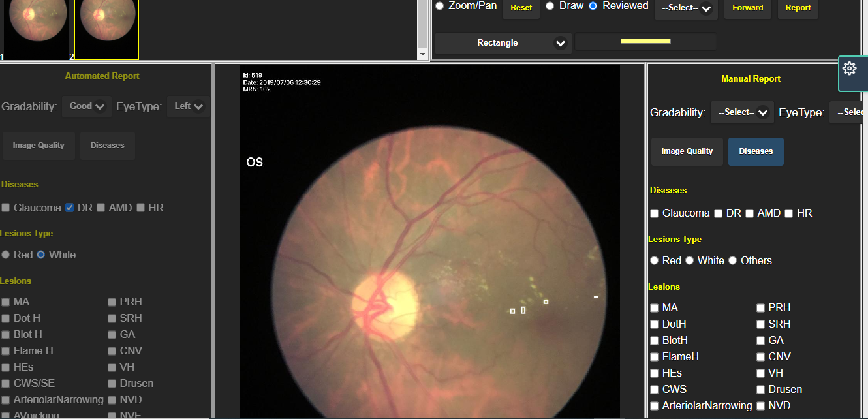Check Glaucoma in Manual Report

click(x=655, y=213)
